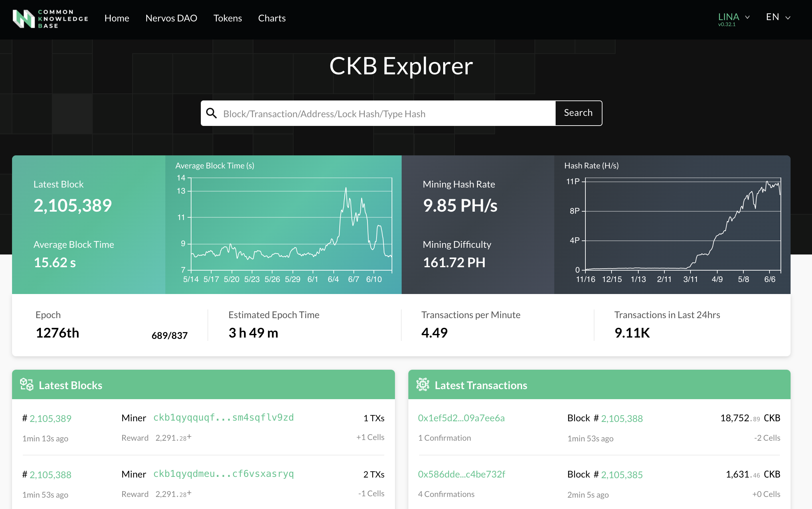Open miner address ckb1qyqquqf...sm4sqflv9zd

(223, 418)
